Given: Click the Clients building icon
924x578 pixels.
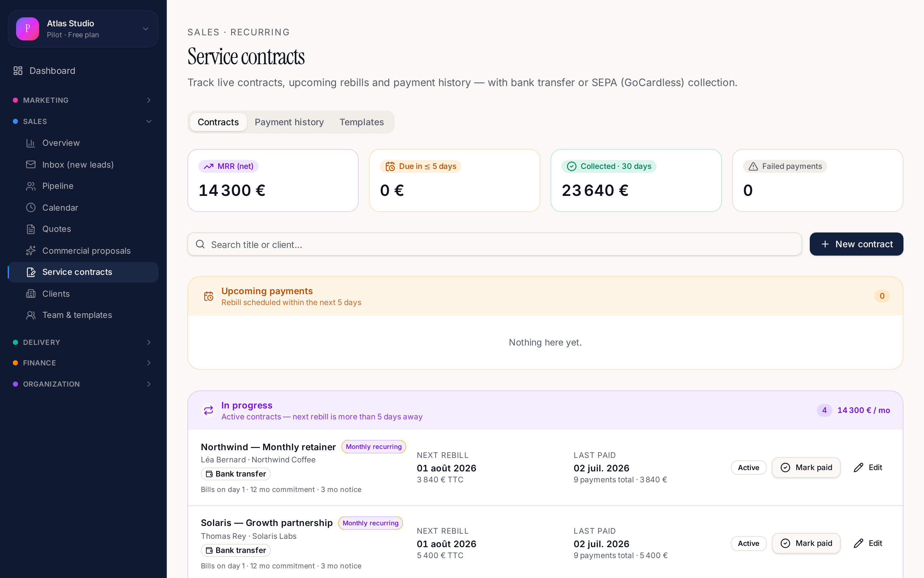Looking at the screenshot, I should tap(30, 293).
